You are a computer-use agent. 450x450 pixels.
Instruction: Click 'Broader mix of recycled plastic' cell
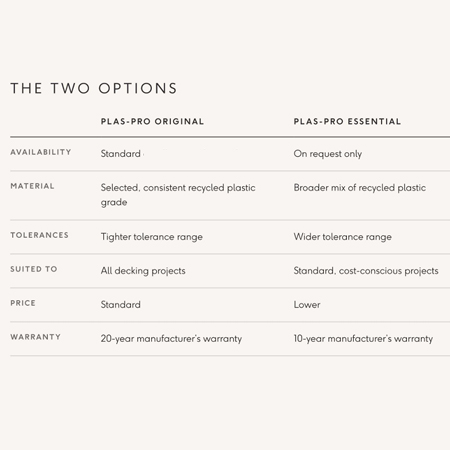point(360,188)
